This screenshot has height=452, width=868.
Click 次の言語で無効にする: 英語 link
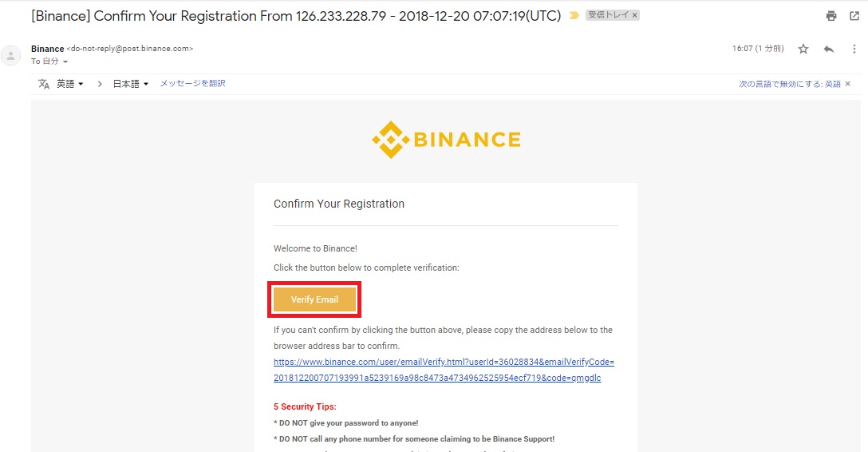pyautogui.click(x=789, y=84)
